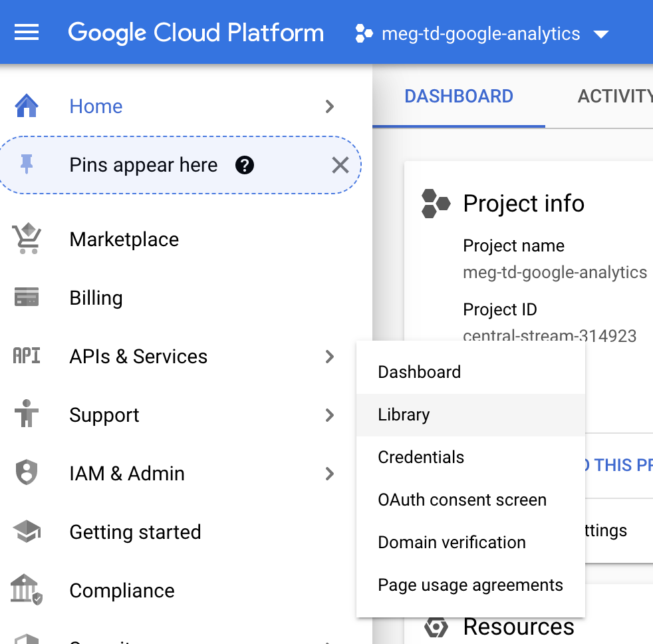Expand the Home submenu chevron
This screenshot has width=653, height=644.
click(x=329, y=106)
